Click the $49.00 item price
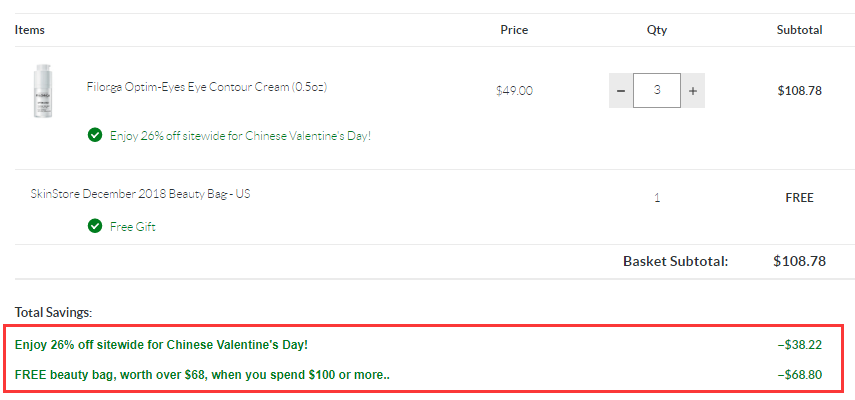Screen dimensions: 855x400 click(x=514, y=91)
